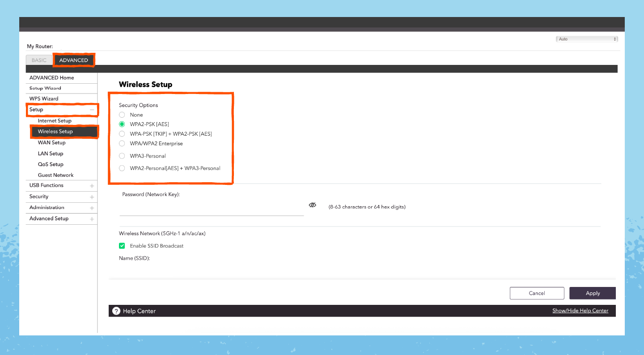The image size is (644, 355).
Task: Switch to the ADVANCED tab
Action: (74, 60)
